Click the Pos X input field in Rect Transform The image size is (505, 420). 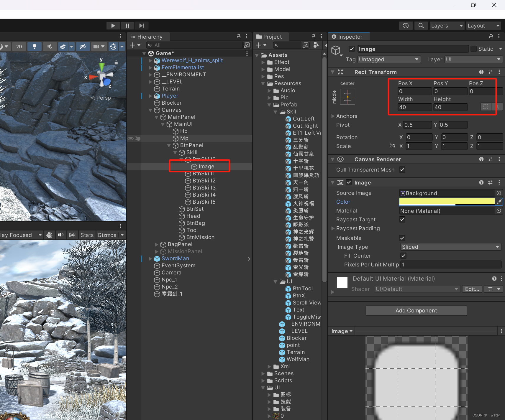[x=414, y=91]
